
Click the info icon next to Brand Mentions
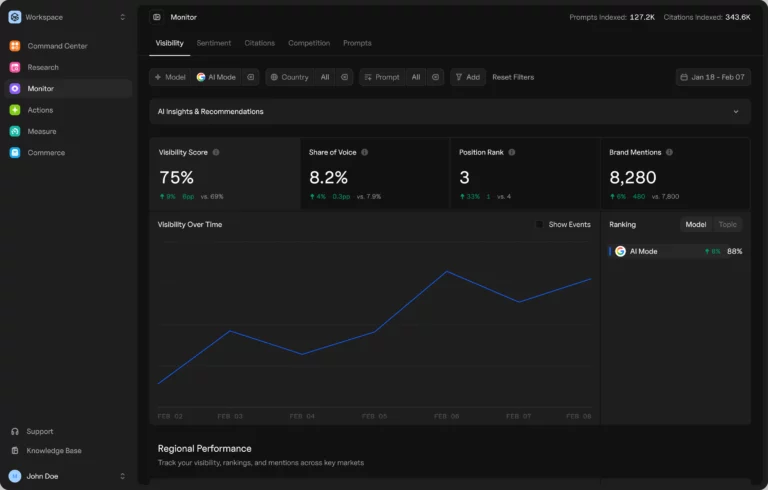tap(670, 152)
